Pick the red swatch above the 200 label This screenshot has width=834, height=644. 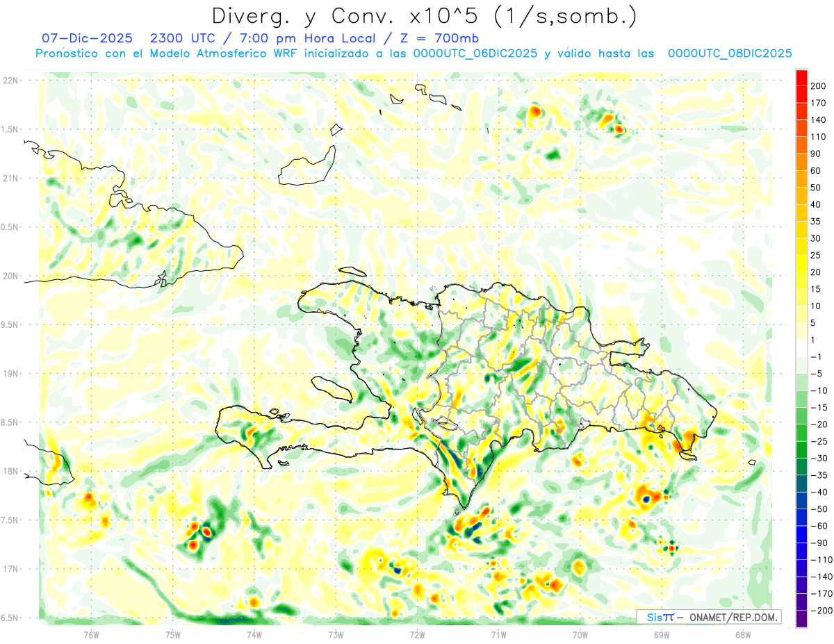[x=801, y=78]
